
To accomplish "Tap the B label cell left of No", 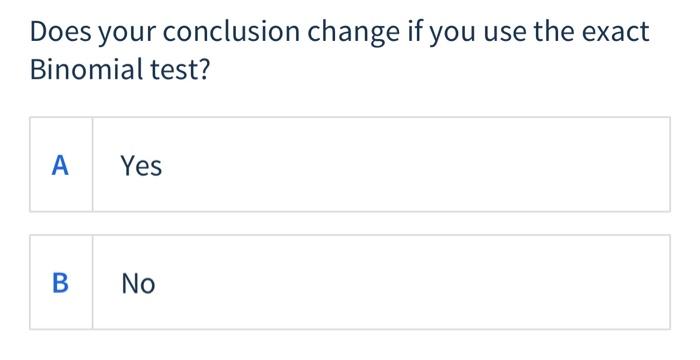I will (61, 282).
